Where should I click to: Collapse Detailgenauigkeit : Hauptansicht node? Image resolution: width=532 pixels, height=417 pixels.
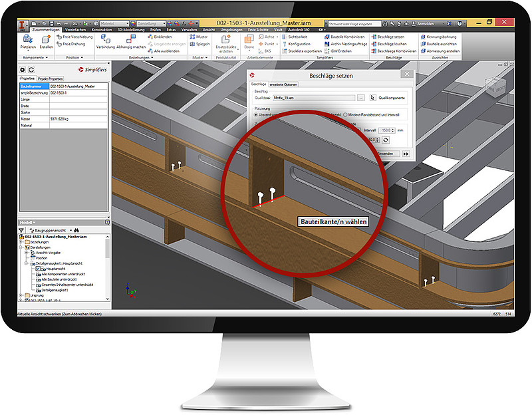coord(27,263)
